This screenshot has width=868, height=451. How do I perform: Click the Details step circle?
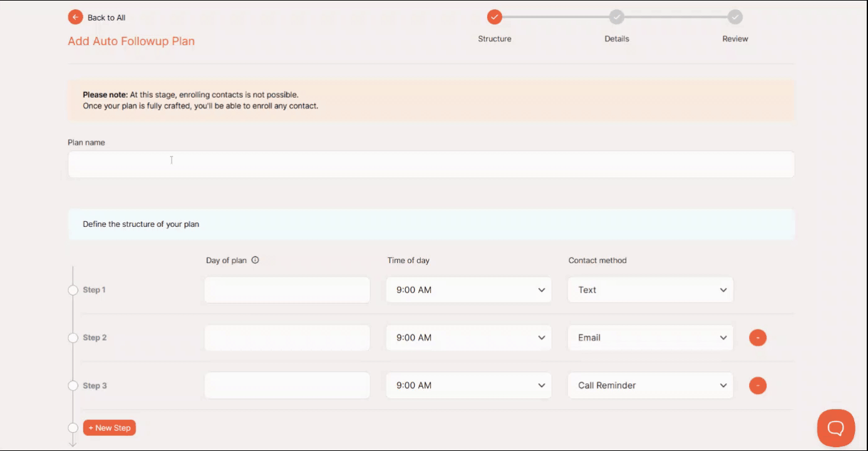click(617, 17)
